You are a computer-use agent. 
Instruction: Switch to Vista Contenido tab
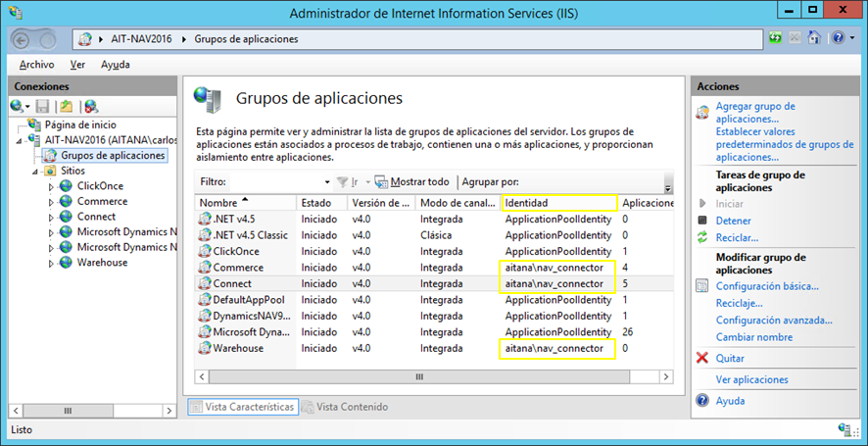click(344, 407)
